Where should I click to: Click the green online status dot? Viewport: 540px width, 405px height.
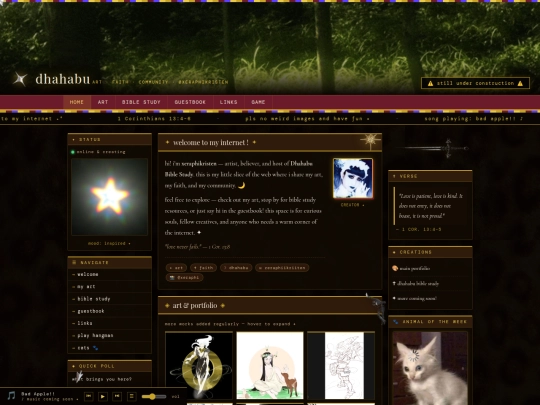[x=73, y=152]
